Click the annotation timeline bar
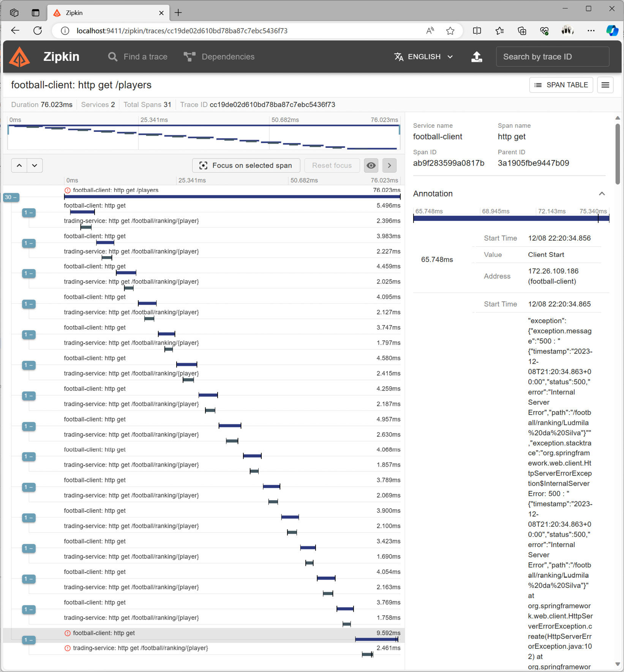 (511, 218)
